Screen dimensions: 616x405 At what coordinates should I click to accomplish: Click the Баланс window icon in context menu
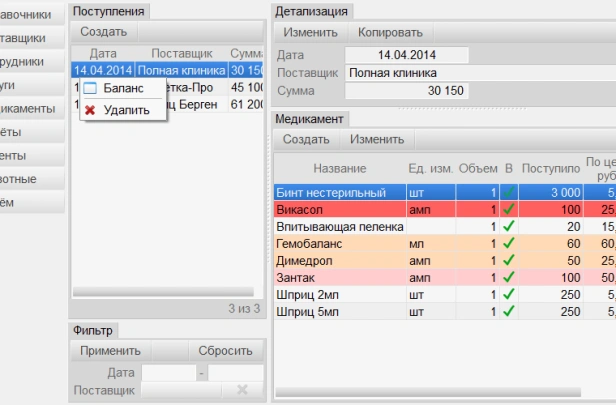(89, 89)
